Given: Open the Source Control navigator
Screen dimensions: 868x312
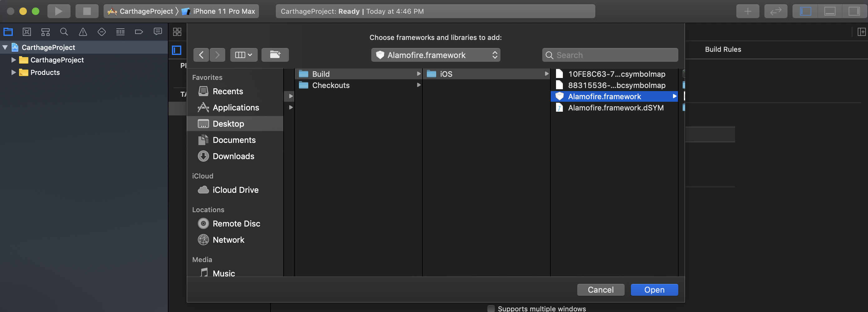Looking at the screenshot, I should pyautogui.click(x=27, y=32).
